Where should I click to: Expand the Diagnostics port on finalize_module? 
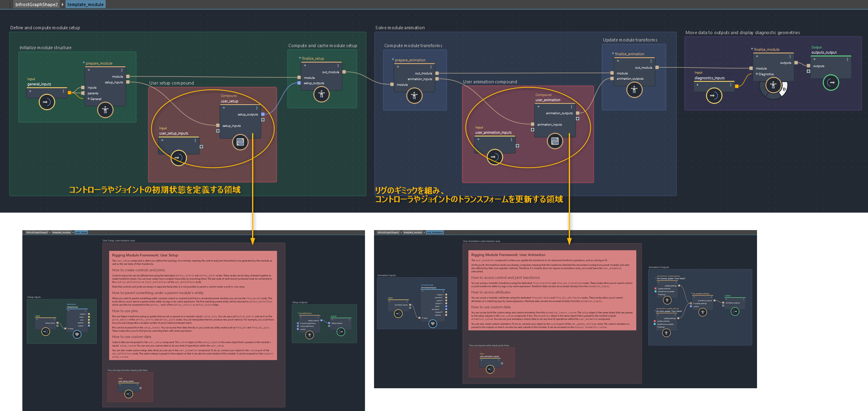(757, 74)
